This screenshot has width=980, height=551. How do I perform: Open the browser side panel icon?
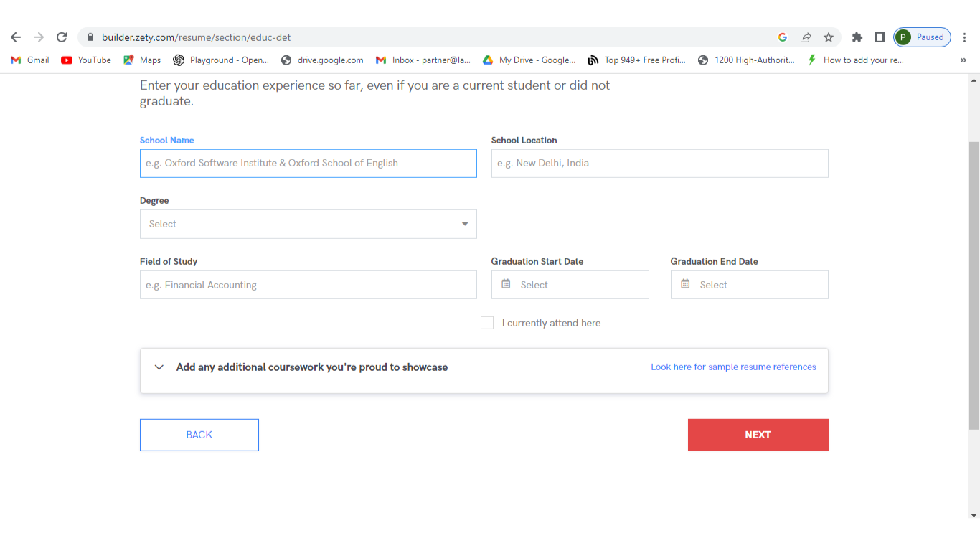880,37
